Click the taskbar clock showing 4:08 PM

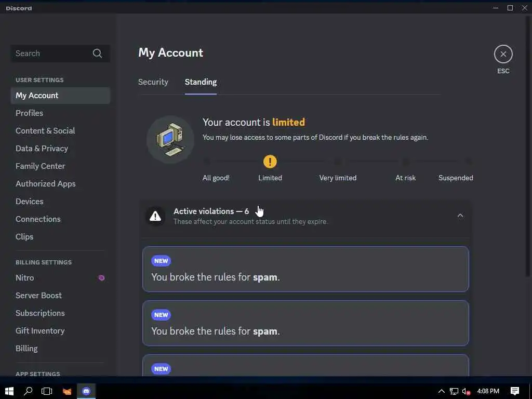[488, 391]
